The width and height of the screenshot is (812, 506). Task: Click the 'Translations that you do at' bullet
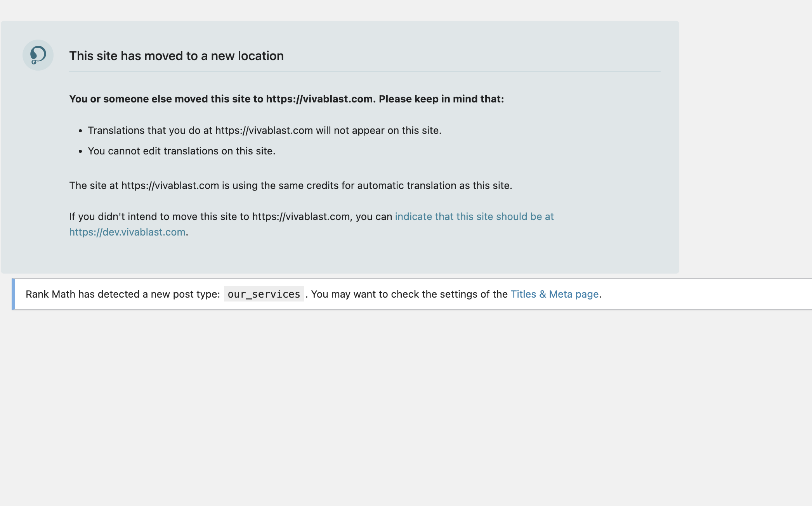pos(265,130)
